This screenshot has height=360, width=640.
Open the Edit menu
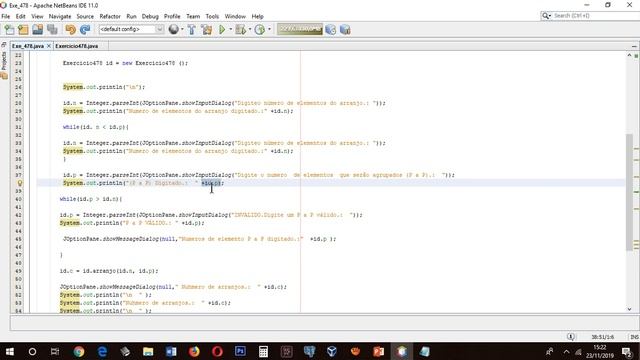click(x=20, y=16)
